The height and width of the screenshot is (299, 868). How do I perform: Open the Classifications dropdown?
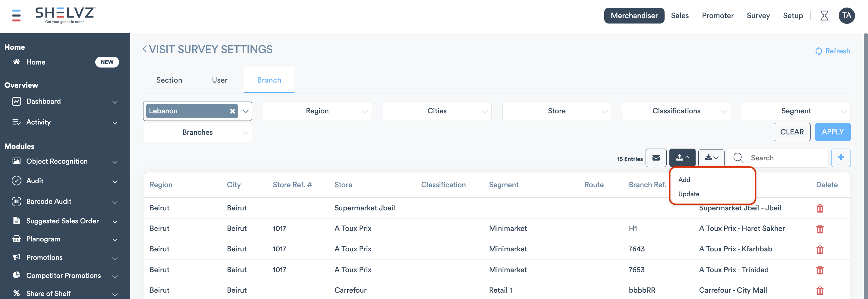pyautogui.click(x=676, y=111)
